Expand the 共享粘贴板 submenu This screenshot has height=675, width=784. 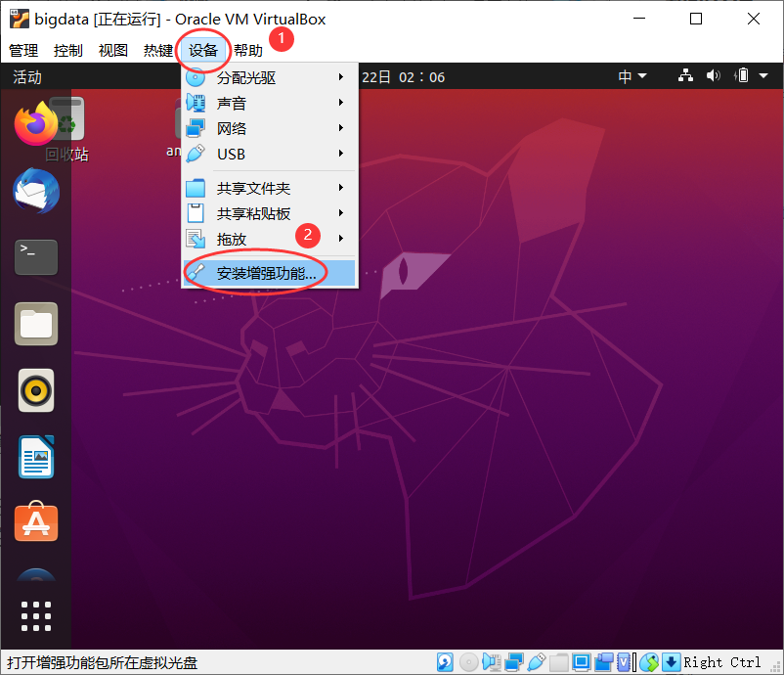pos(270,213)
